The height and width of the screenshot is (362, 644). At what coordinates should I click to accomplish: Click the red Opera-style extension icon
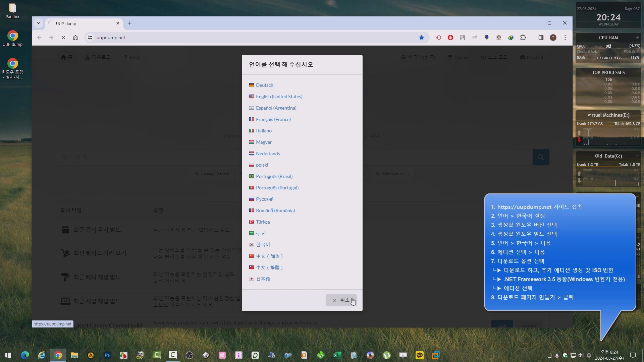pyautogui.click(x=450, y=38)
